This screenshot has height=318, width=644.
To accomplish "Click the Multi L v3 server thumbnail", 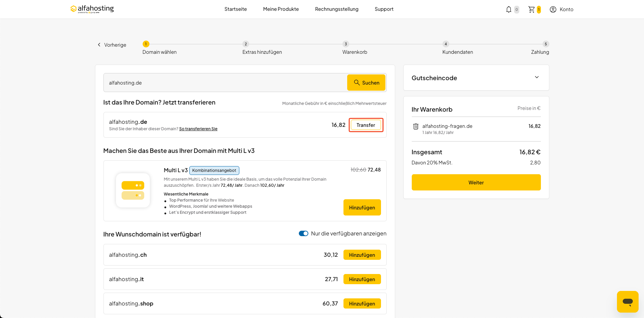I will pyautogui.click(x=133, y=190).
